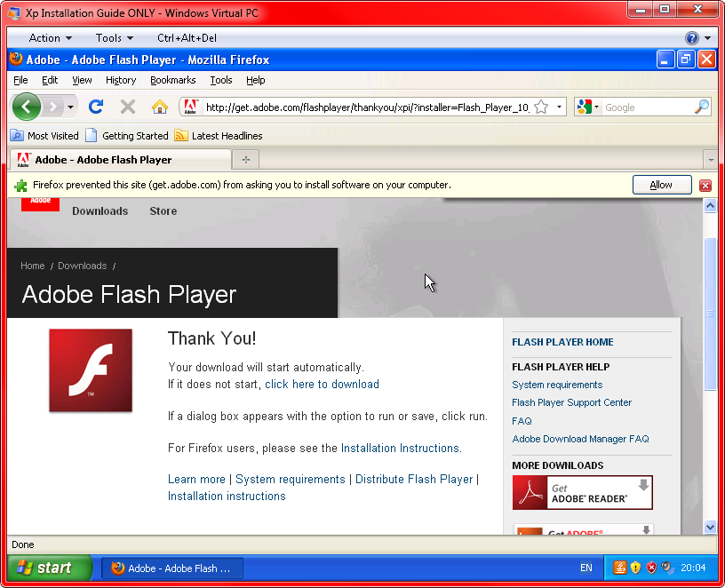Open the Firefox Tools menu
The image size is (725, 588).
[221, 80]
